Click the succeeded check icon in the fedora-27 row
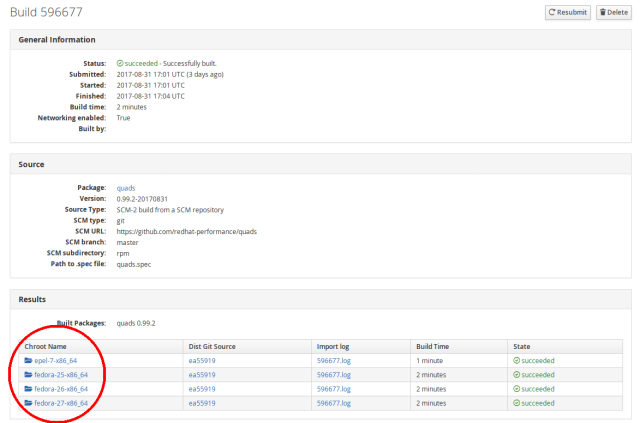 [x=515, y=403]
